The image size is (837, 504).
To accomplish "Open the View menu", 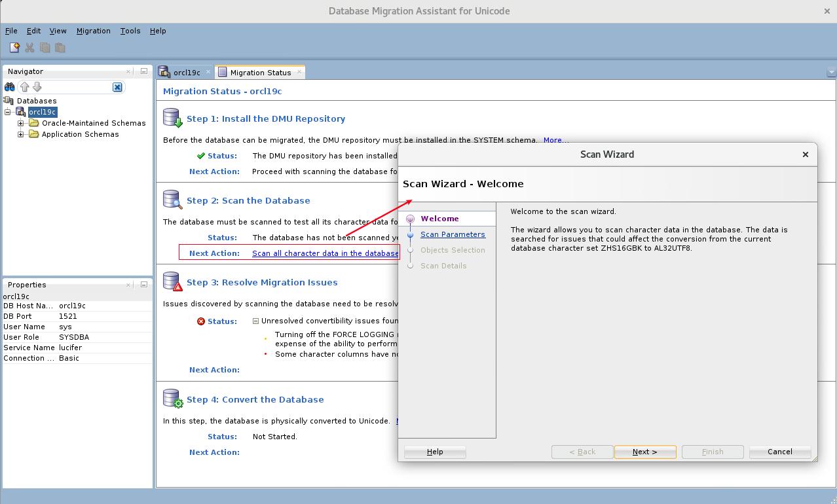I will click(58, 31).
